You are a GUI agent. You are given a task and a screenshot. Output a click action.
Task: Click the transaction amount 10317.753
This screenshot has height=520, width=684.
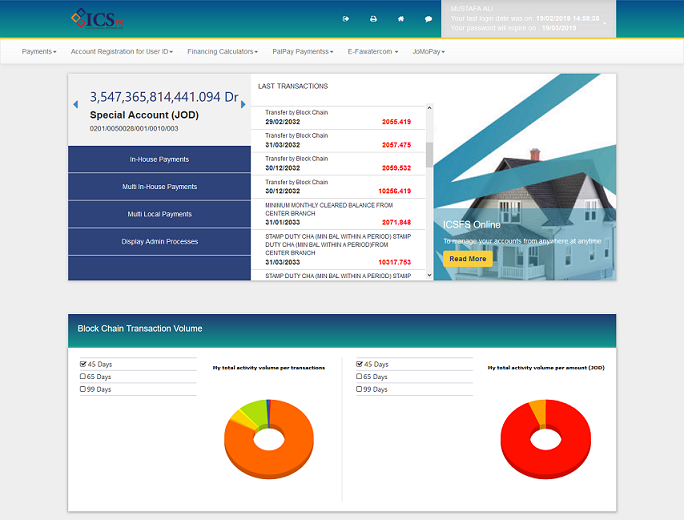tap(394, 262)
